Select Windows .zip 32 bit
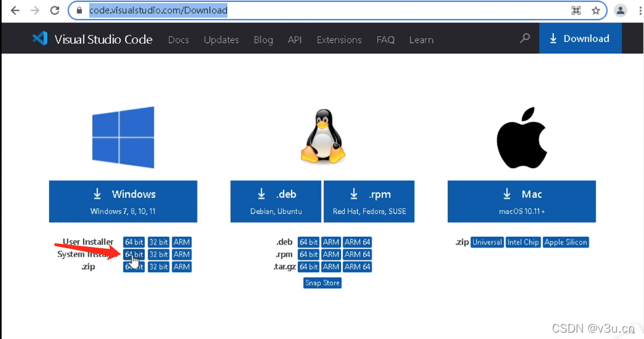The image size is (644, 339). tap(159, 267)
